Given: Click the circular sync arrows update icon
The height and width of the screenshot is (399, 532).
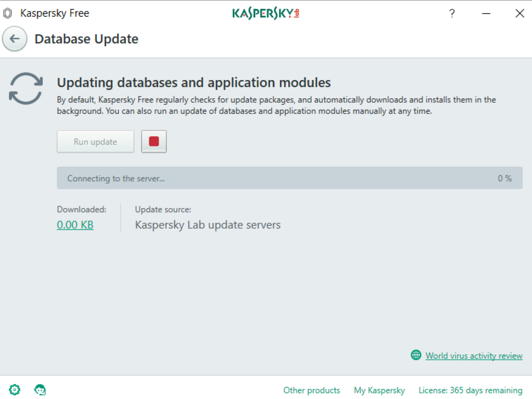Looking at the screenshot, I should point(26,88).
